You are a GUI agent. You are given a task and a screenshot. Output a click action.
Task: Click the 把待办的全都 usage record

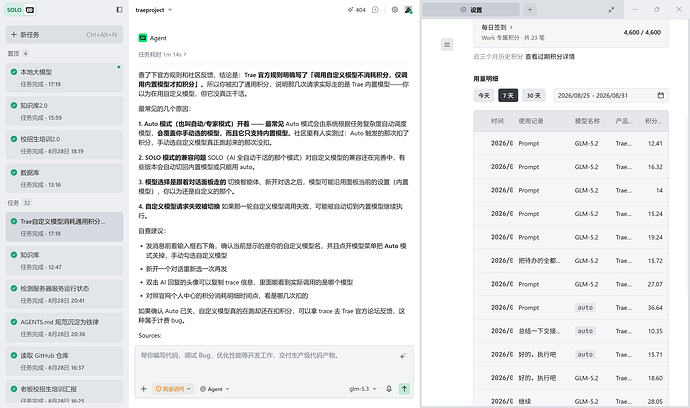[x=539, y=261]
